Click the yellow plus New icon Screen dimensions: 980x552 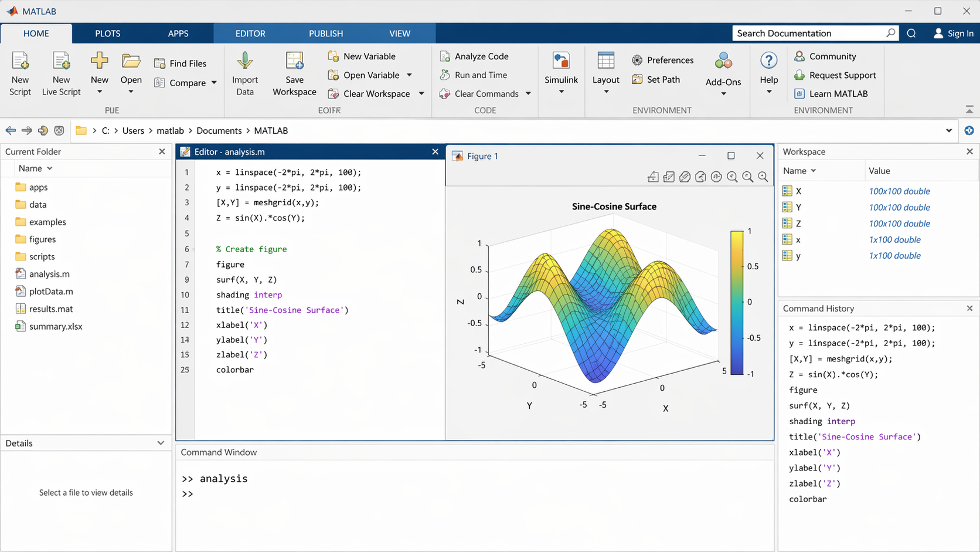99,60
